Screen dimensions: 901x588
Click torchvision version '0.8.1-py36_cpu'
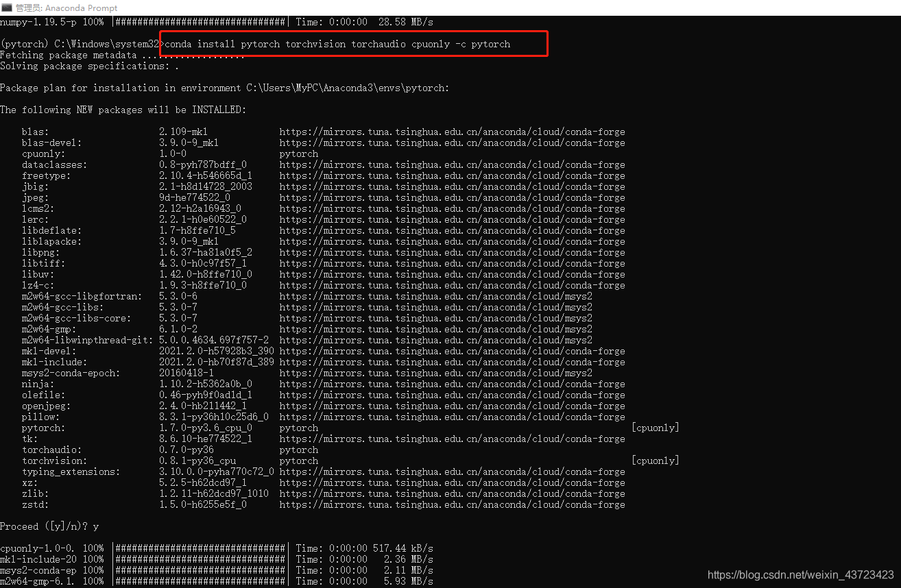point(197,461)
